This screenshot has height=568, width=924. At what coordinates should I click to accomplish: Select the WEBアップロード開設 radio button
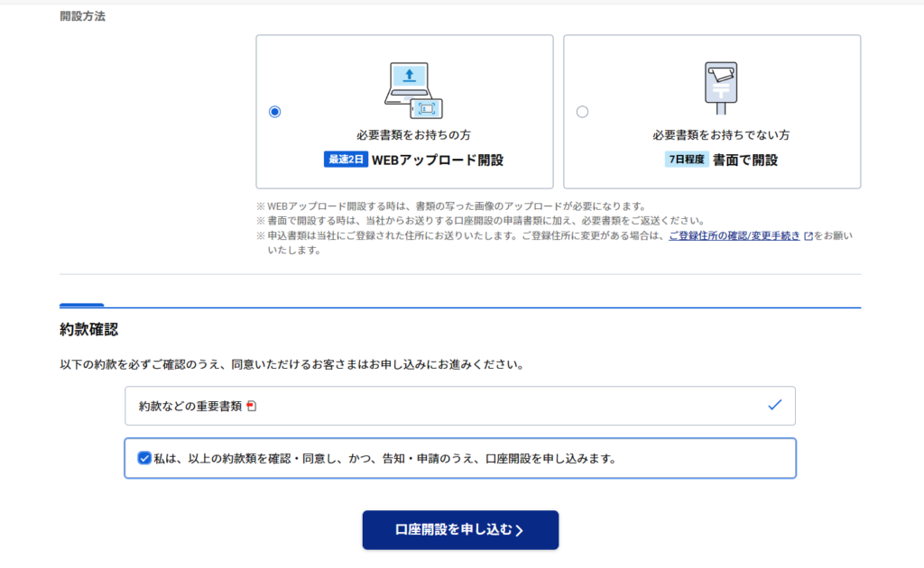[275, 112]
